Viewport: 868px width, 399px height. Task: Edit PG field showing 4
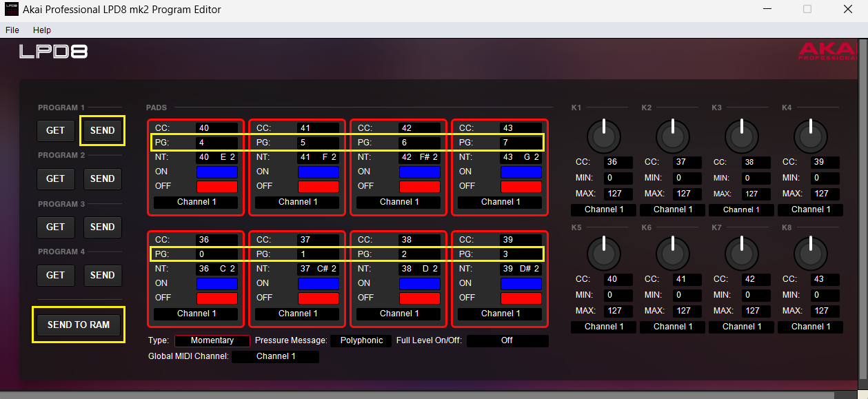pos(217,143)
